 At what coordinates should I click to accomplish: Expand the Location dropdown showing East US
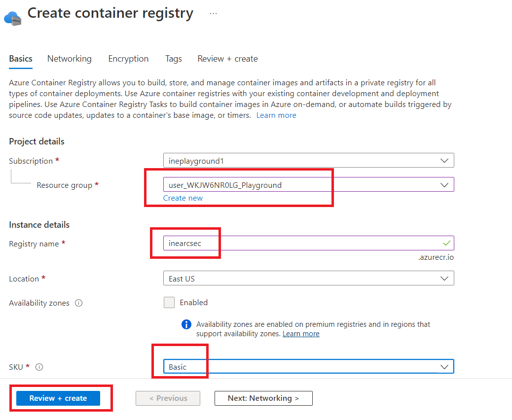[308, 279]
